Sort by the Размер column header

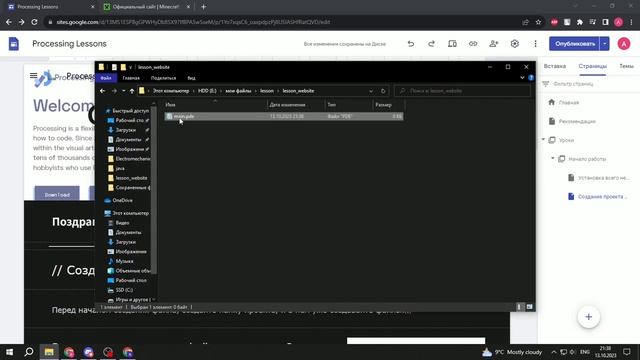(x=389, y=105)
